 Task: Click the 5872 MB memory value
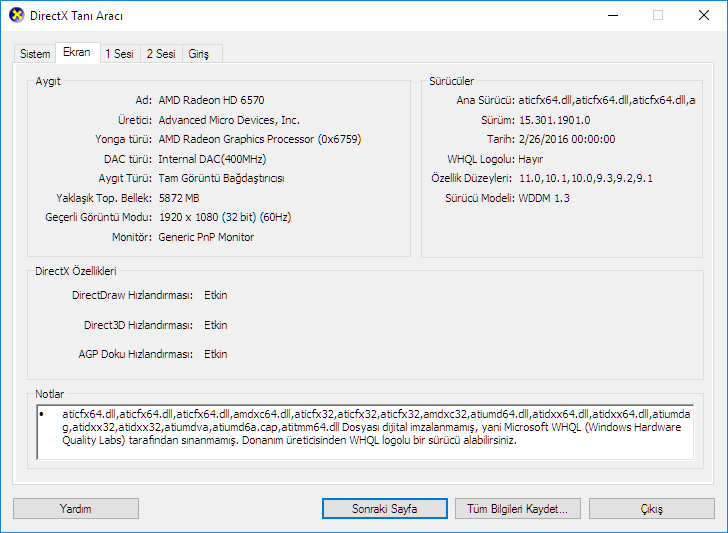tap(179, 198)
